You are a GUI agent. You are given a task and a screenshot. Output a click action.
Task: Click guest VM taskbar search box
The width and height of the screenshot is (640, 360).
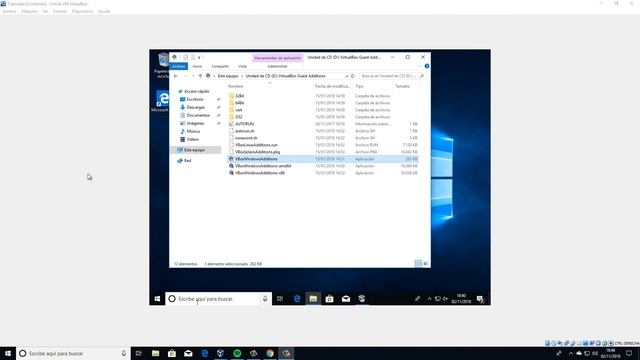[x=218, y=299]
